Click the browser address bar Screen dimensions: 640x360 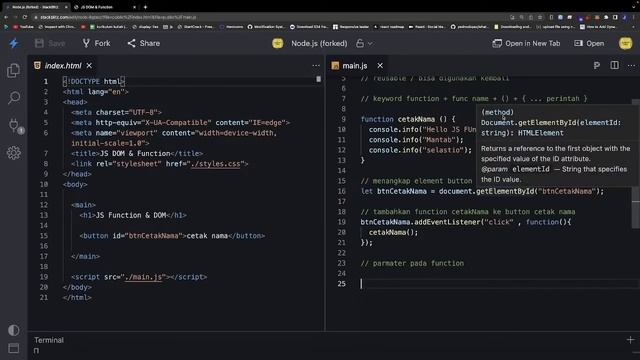point(269,17)
